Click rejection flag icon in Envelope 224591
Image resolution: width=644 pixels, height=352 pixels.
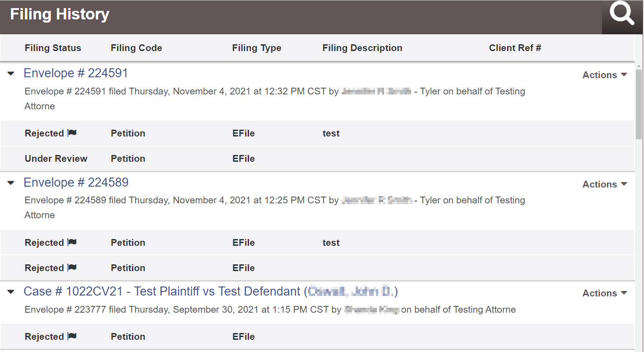click(72, 133)
